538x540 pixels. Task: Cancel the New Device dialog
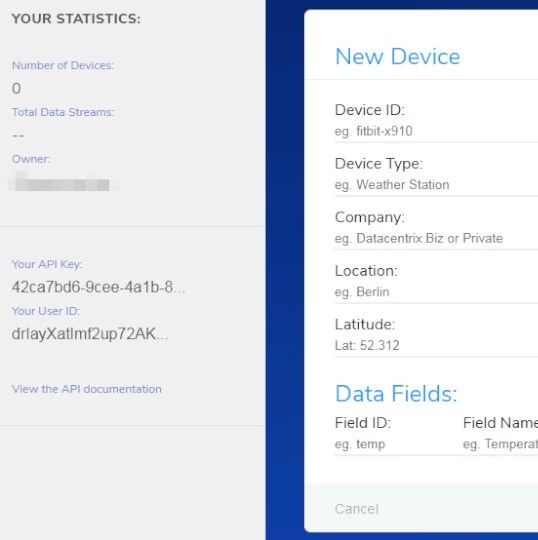356,509
